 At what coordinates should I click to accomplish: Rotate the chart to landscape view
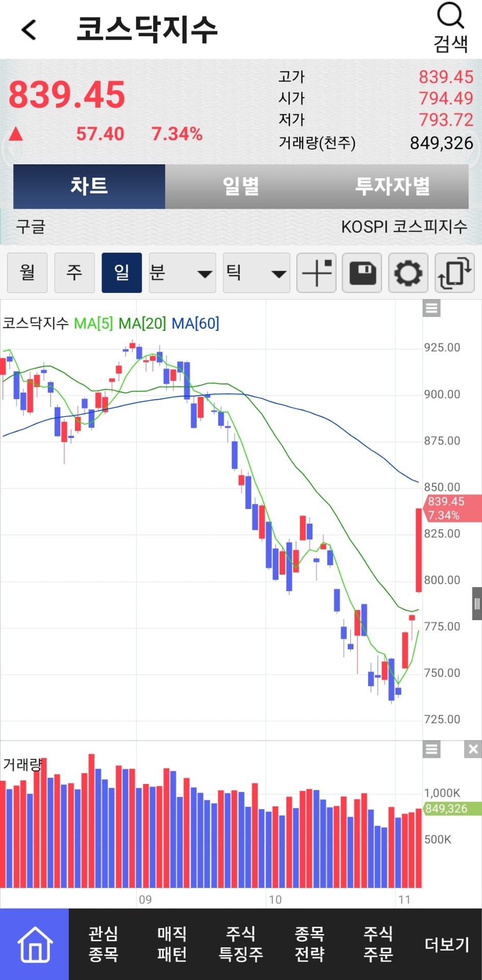pyautogui.click(x=454, y=273)
